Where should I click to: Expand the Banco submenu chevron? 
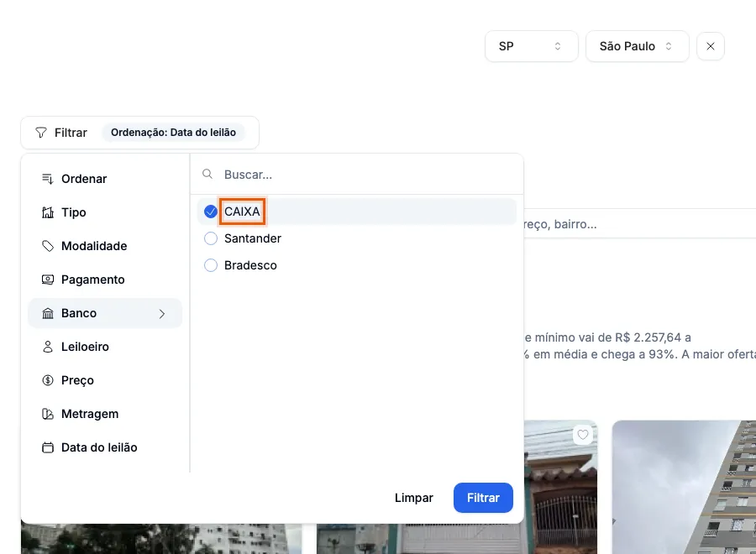pos(162,314)
